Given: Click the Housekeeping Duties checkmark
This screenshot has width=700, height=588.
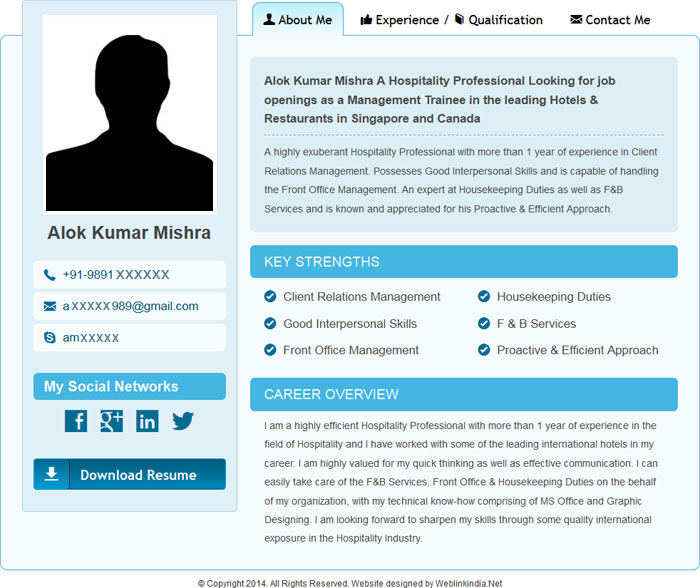Looking at the screenshot, I should tap(484, 297).
